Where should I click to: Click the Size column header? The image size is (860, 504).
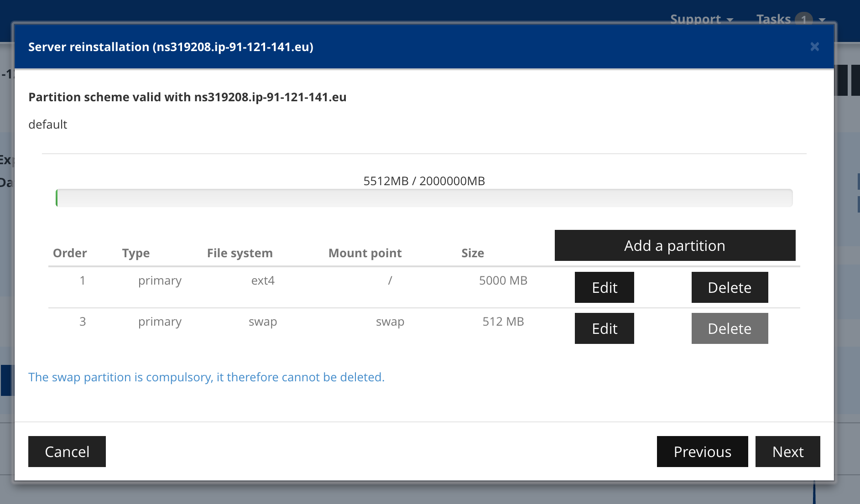tap(472, 253)
